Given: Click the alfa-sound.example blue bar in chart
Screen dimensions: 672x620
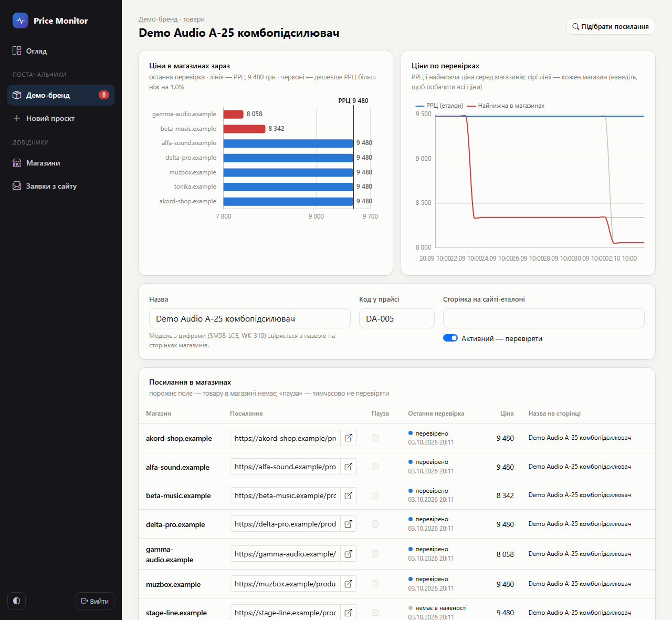Looking at the screenshot, I should point(288,143).
